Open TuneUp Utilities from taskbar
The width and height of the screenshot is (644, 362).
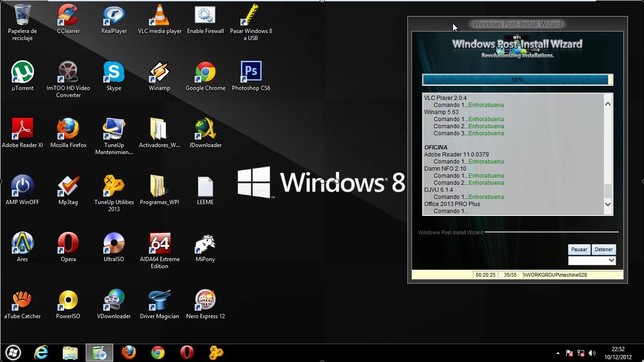point(216,353)
